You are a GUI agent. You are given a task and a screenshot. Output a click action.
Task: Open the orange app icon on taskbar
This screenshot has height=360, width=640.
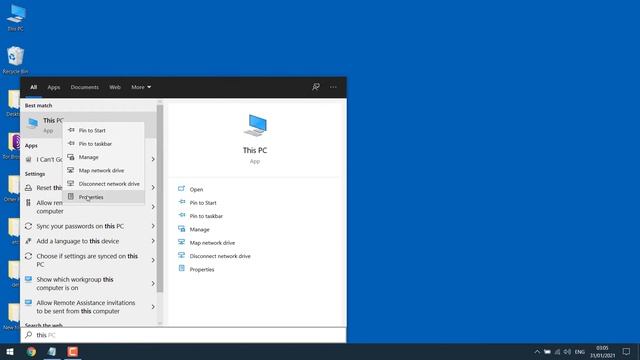(73, 351)
